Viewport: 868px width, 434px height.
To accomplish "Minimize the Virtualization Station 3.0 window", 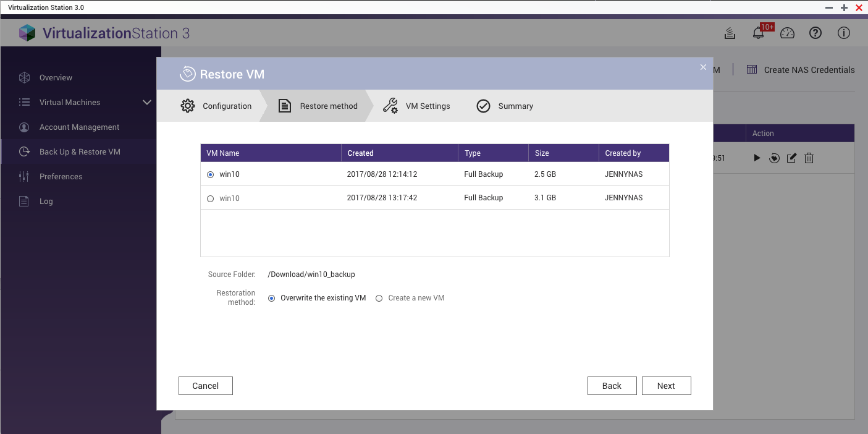I will click(830, 7).
